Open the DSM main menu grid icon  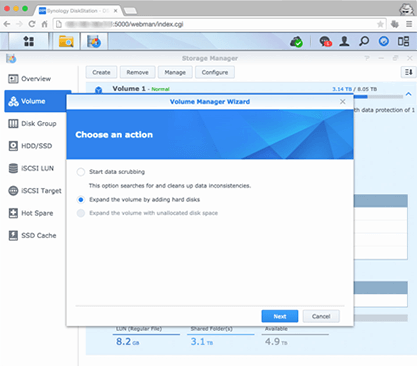pos(29,41)
